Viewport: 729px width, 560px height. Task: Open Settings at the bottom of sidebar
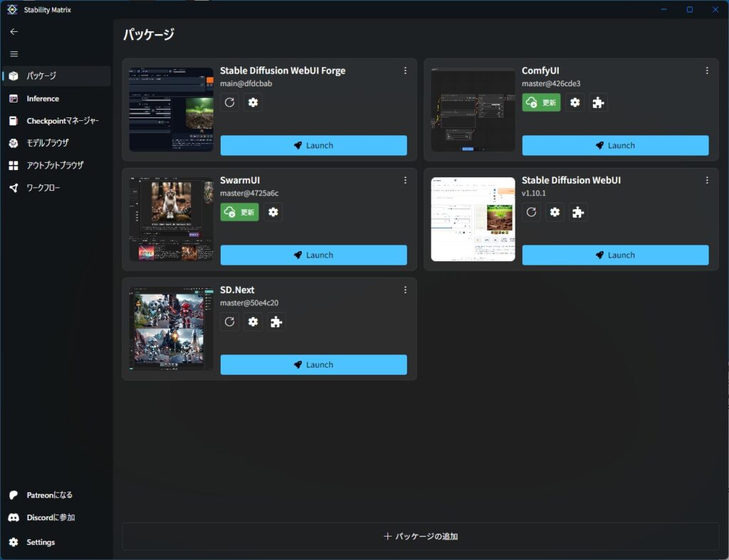click(x=41, y=542)
